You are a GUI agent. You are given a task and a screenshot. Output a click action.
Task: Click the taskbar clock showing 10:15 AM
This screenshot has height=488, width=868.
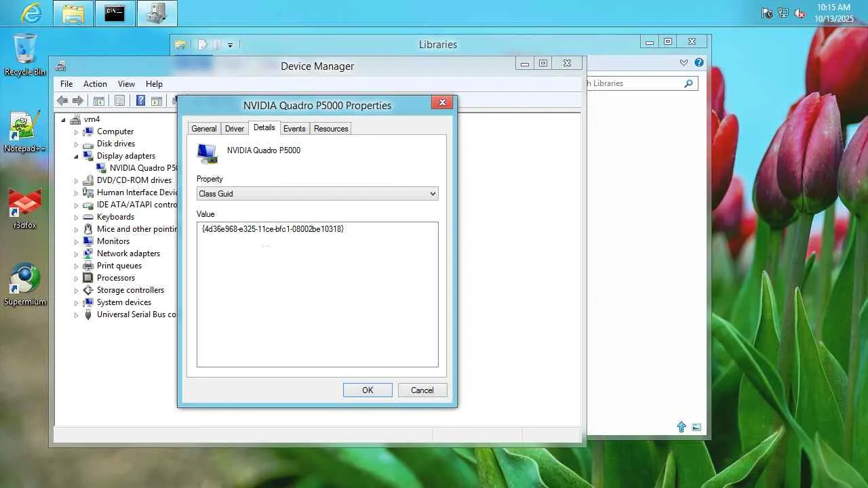tap(833, 13)
